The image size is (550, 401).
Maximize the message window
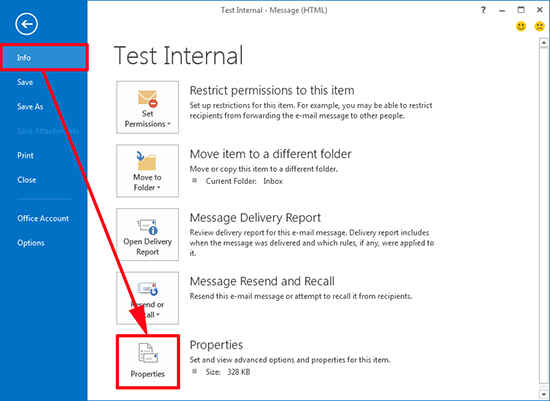[521, 10]
